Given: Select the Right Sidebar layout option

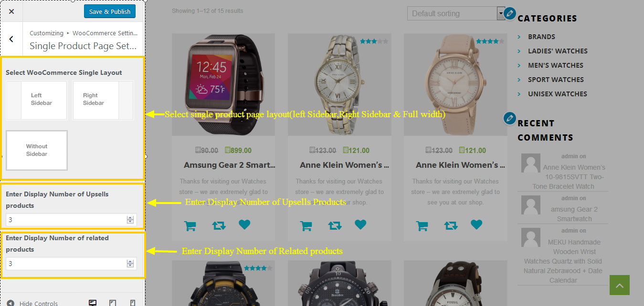Looking at the screenshot, I should pos(103,100).
